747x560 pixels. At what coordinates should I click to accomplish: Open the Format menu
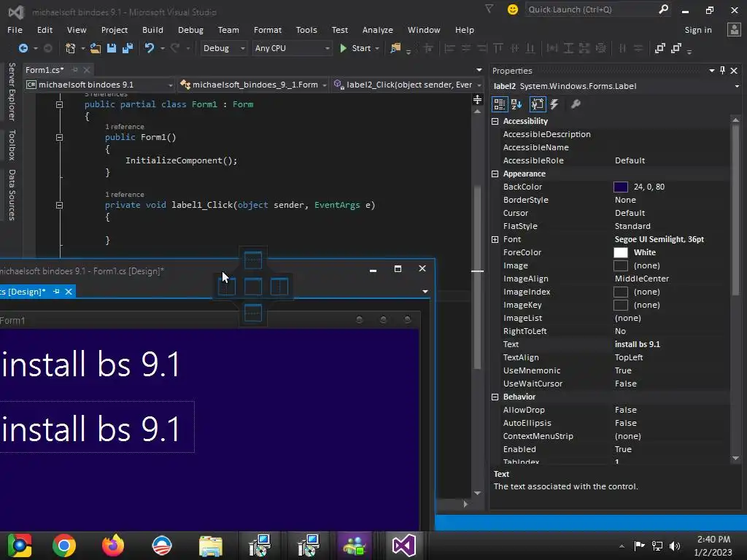267,30
